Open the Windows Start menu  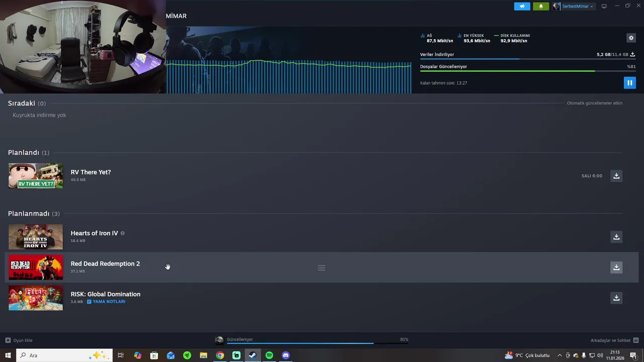8,355
